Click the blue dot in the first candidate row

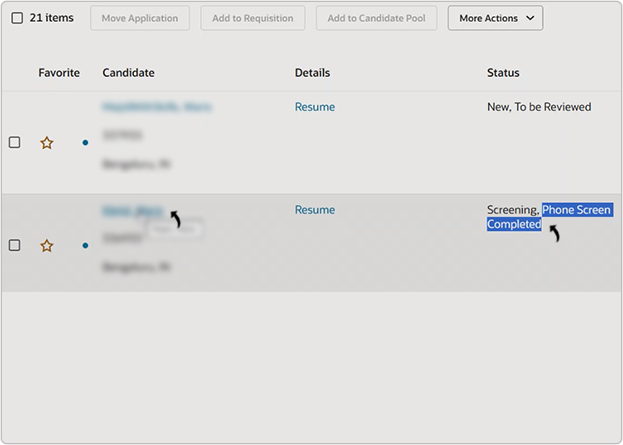click(x=85, y=143)
